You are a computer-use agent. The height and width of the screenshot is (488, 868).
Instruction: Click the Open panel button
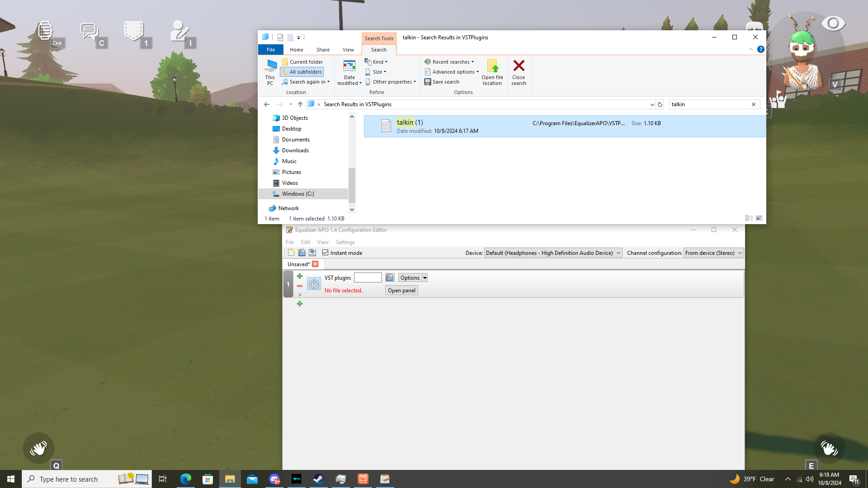click(401, 291)
